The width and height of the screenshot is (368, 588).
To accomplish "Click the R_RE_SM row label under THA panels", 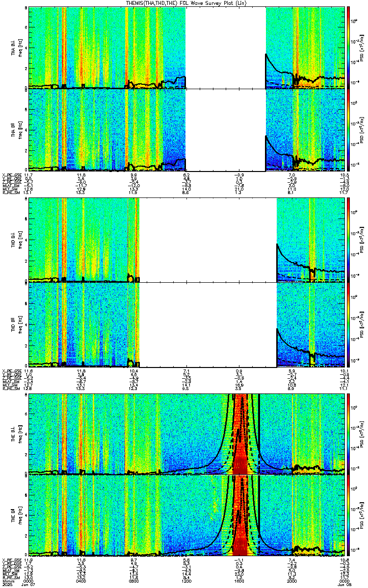I will click(x=11, y=193).
